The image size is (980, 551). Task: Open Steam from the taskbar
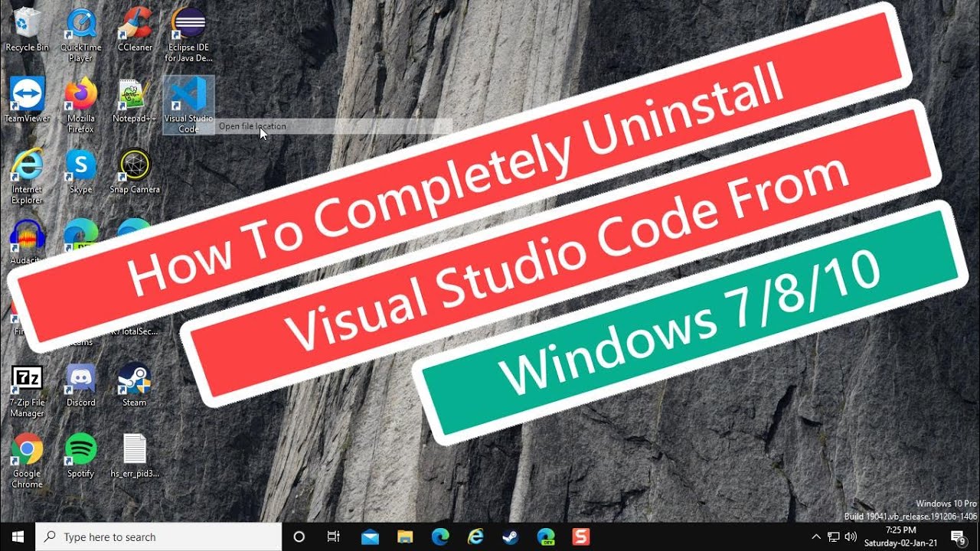(511, 537)
